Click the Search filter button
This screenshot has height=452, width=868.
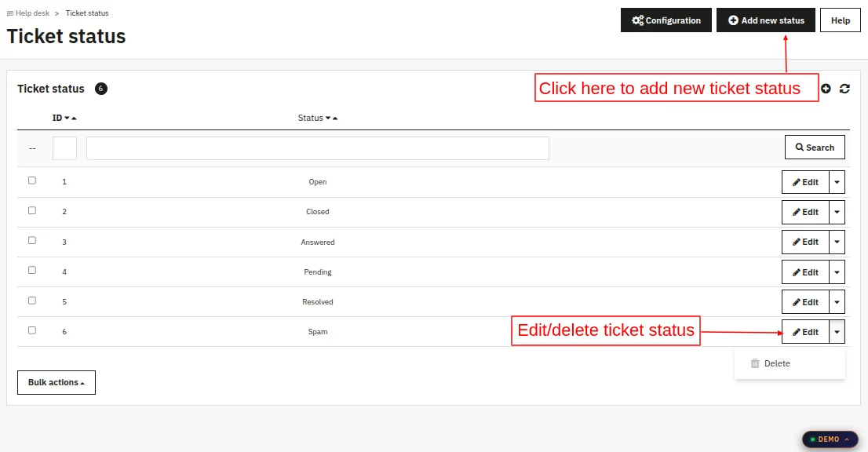click(815, 148)
